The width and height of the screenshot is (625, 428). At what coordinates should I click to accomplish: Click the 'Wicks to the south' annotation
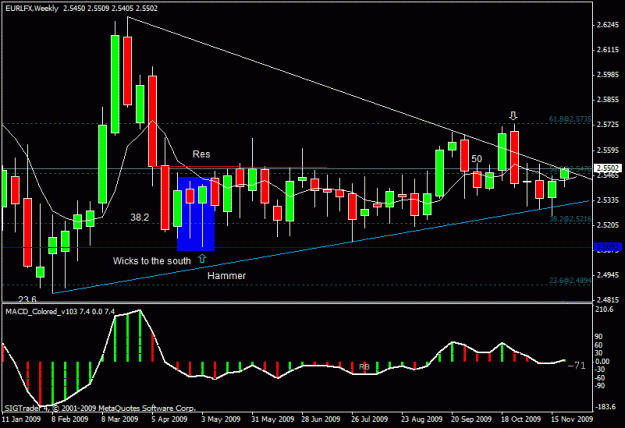[x=152, y=261]
